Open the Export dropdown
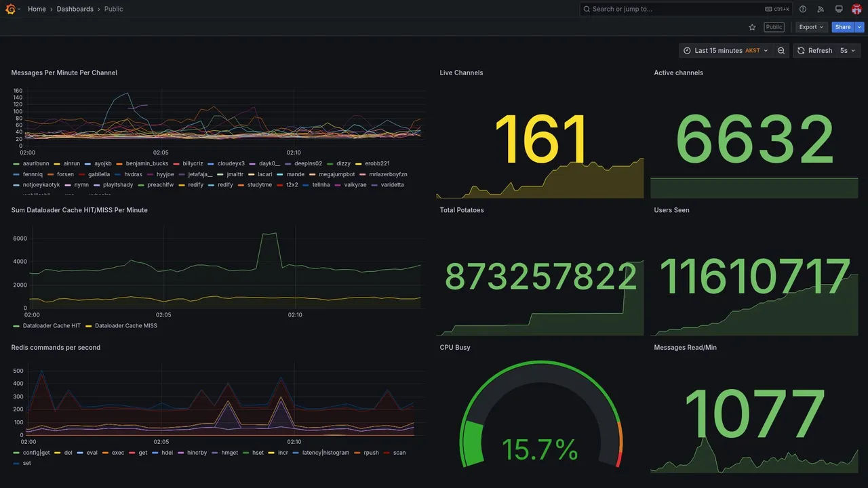The image size is (868, 488). 811,27
